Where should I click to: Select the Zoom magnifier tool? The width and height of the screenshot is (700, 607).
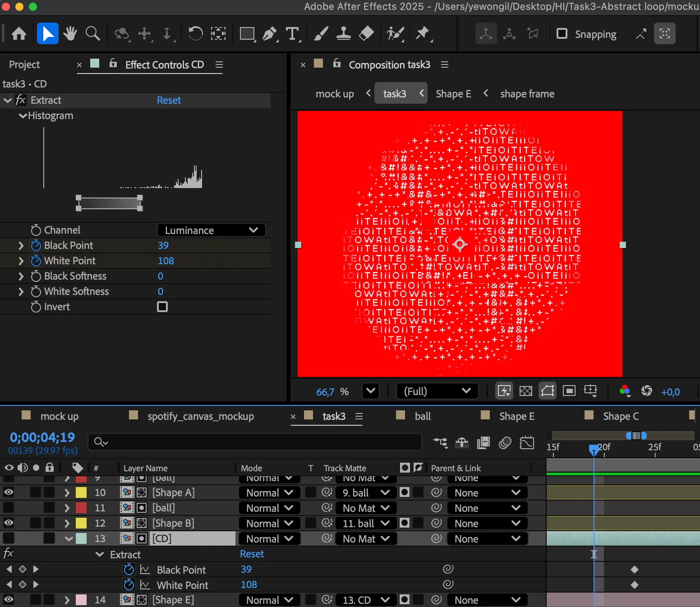[93, 34]
